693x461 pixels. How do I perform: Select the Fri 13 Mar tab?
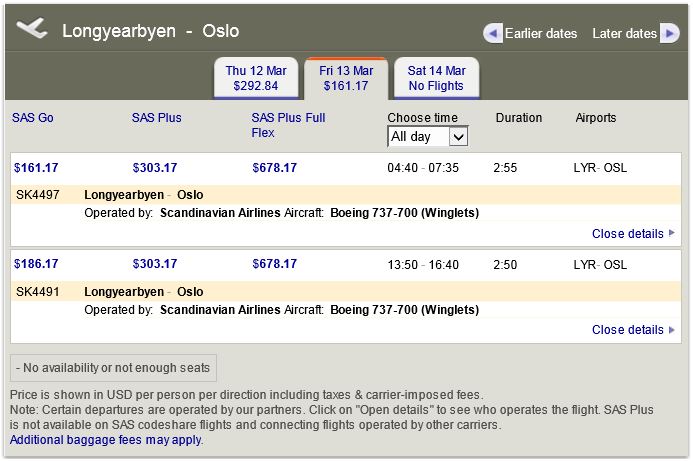pos(346,78)
